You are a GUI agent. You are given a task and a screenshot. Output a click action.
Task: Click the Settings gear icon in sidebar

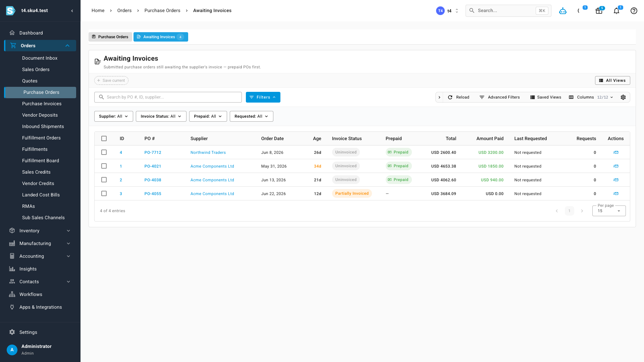tap(12, 332)
